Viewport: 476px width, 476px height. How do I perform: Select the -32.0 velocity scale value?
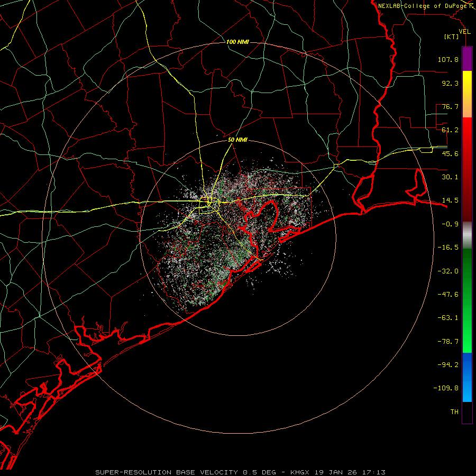pos(448,271)
